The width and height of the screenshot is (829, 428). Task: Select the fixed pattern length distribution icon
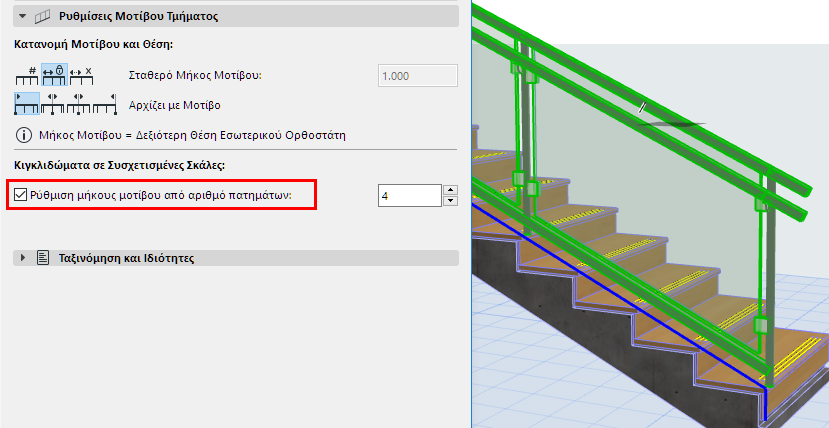click(54, 75)
